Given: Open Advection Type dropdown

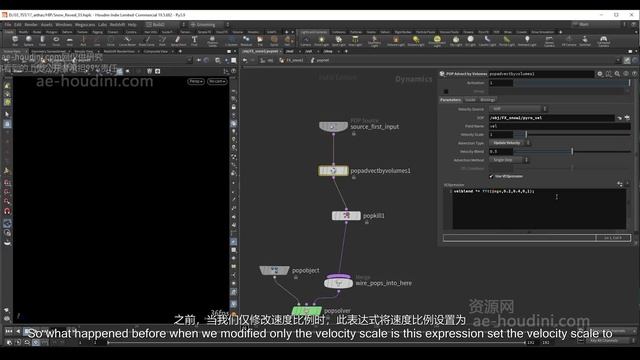Looking at the screenshot, I should coord(509,143).
